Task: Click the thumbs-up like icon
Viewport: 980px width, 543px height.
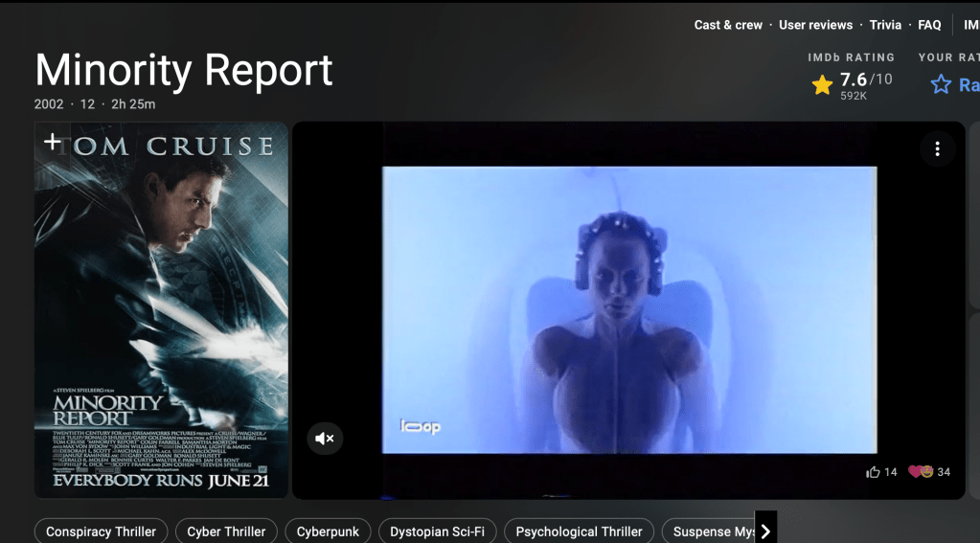Action: (x=873, y=472)
